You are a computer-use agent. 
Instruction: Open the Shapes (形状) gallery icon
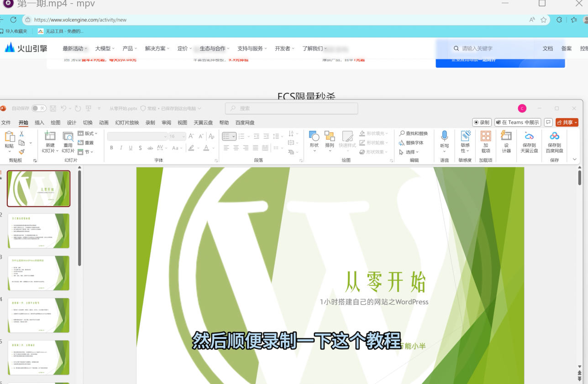point(314,136)
